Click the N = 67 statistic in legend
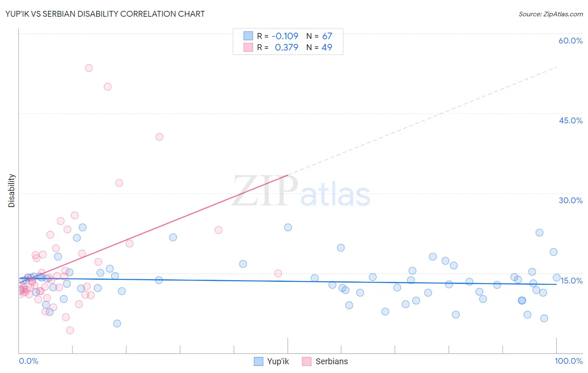 coord(319,36)
